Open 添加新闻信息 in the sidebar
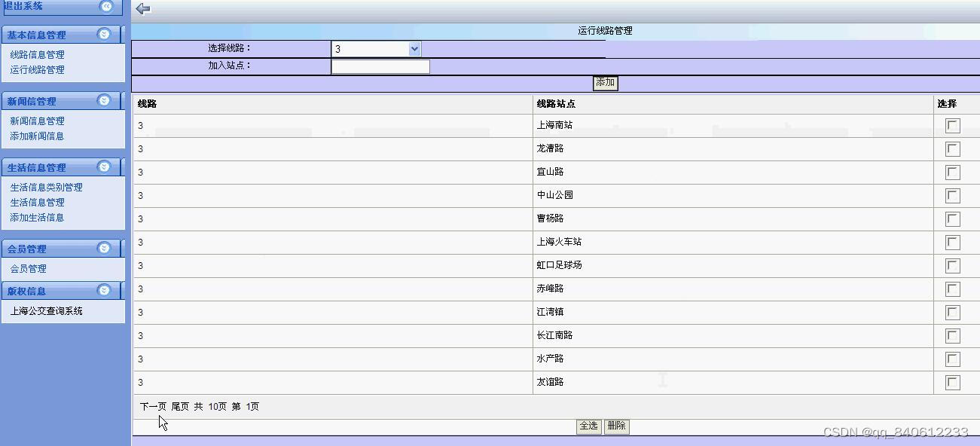This screenshot has height=446, width=980. tap(37, 136)
